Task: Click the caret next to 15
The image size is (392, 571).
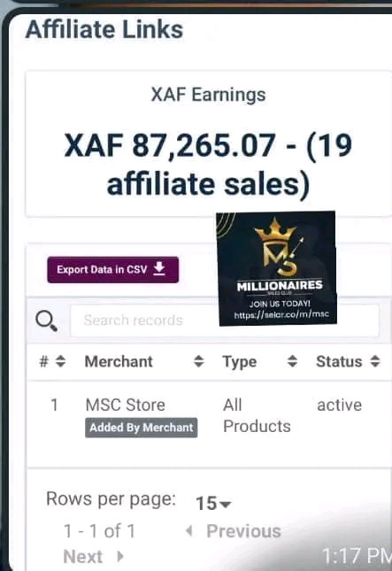Action: point(226,505)
